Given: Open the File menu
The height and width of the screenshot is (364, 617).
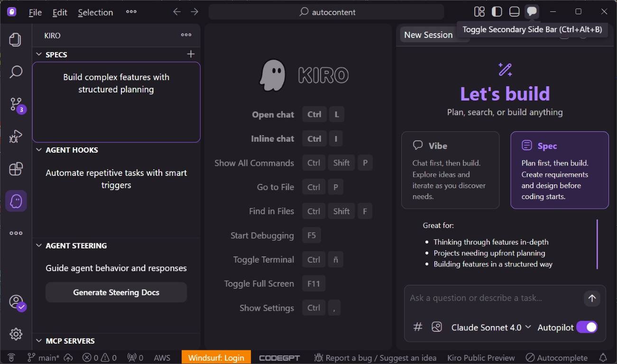Looking at the screenshot, I should pyautogui.click(x=35, y=12).
